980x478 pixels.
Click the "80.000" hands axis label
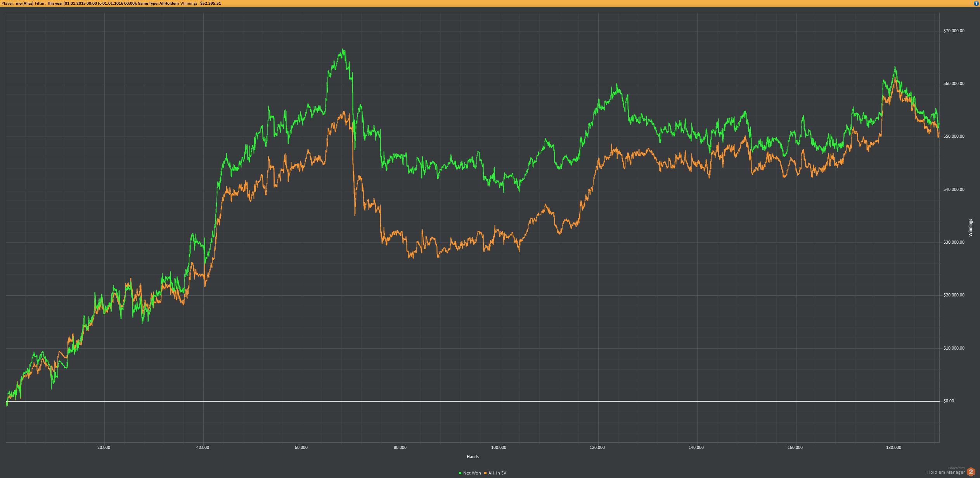click(400, 447)
